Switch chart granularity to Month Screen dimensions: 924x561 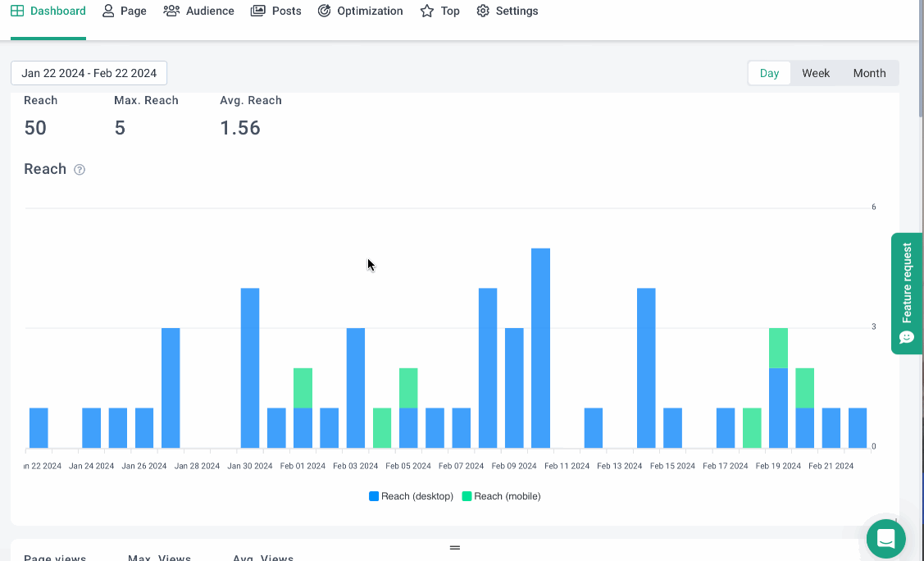click(869, 73)
